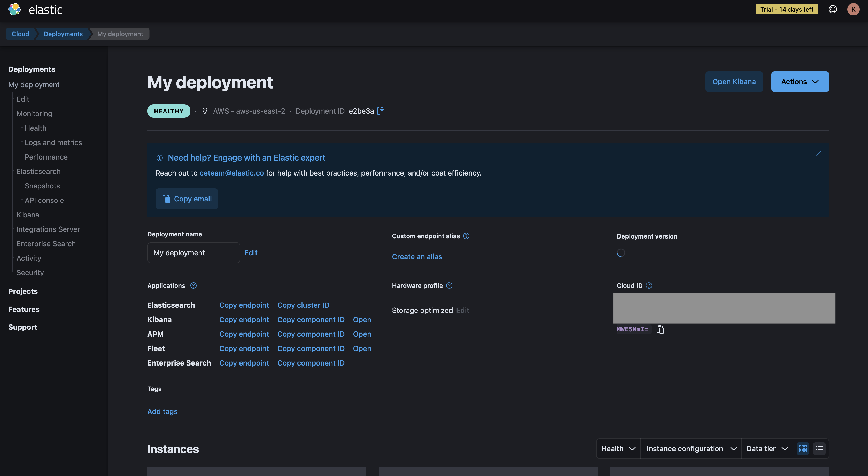Copy the Cloud ID with clipboard icon

click(660, 329)
